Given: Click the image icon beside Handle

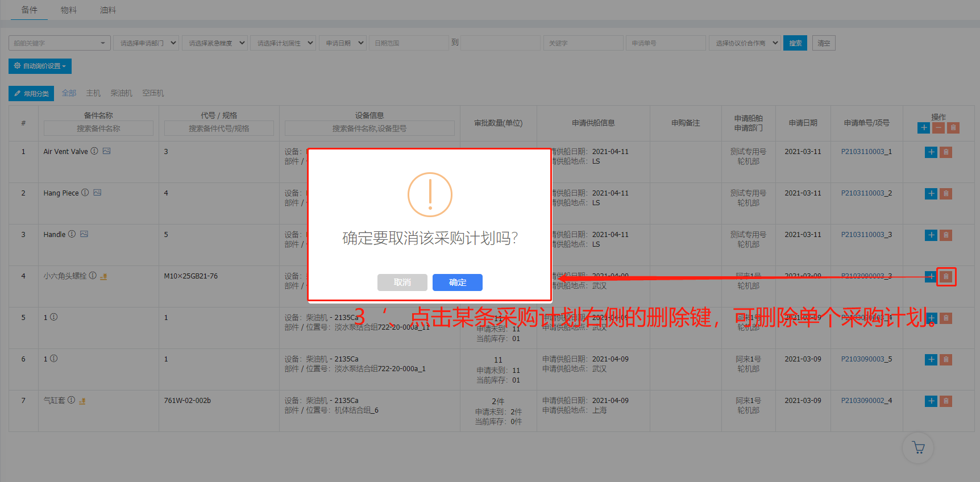Looking at the screenshot, I should tap(84, 234).
